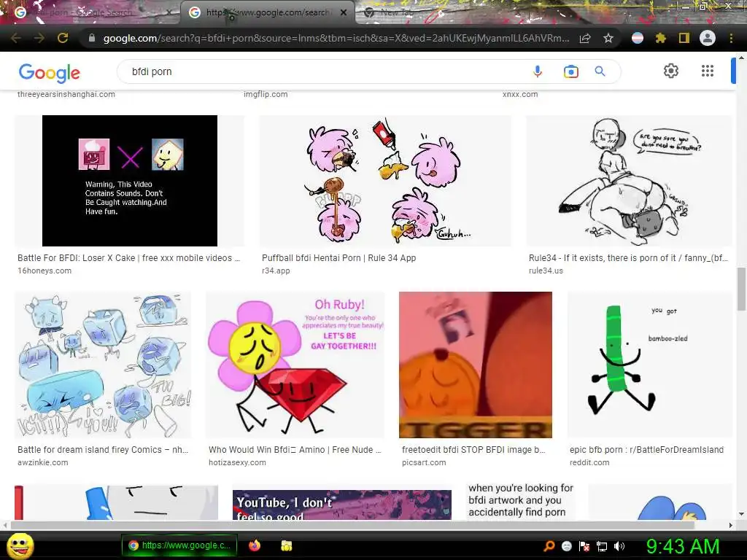The image size is (747, 560).
Task: Open the awzinkie.com source link
Action: point(42,462)
